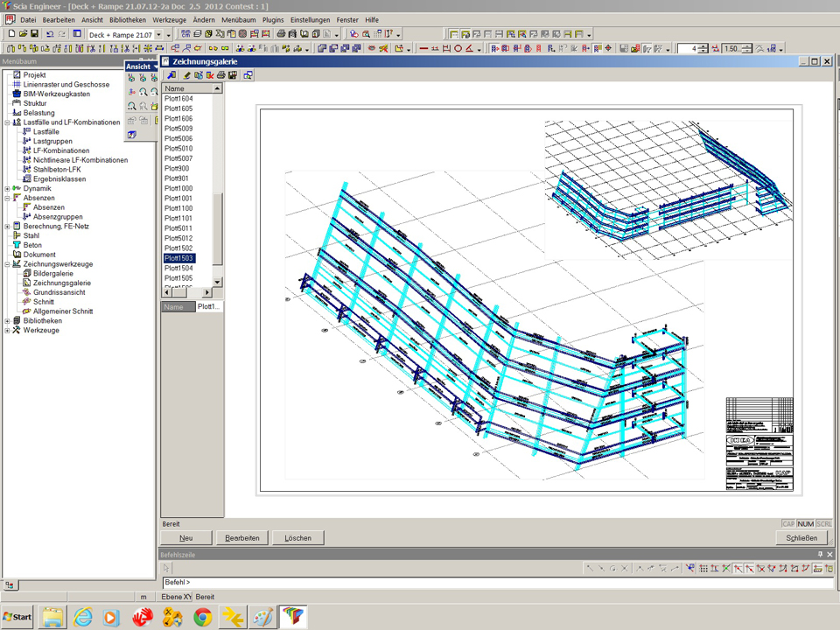Click the Print icon in main toolbar
840x630 pixels.
[281, 34]
